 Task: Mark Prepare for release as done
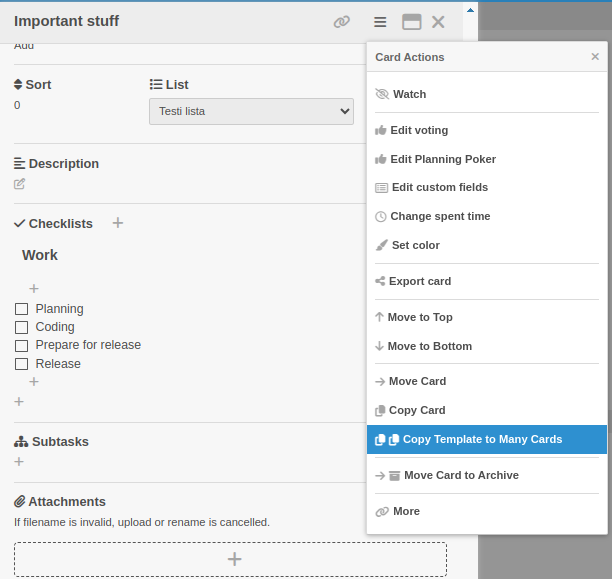[x=21, y=346]
